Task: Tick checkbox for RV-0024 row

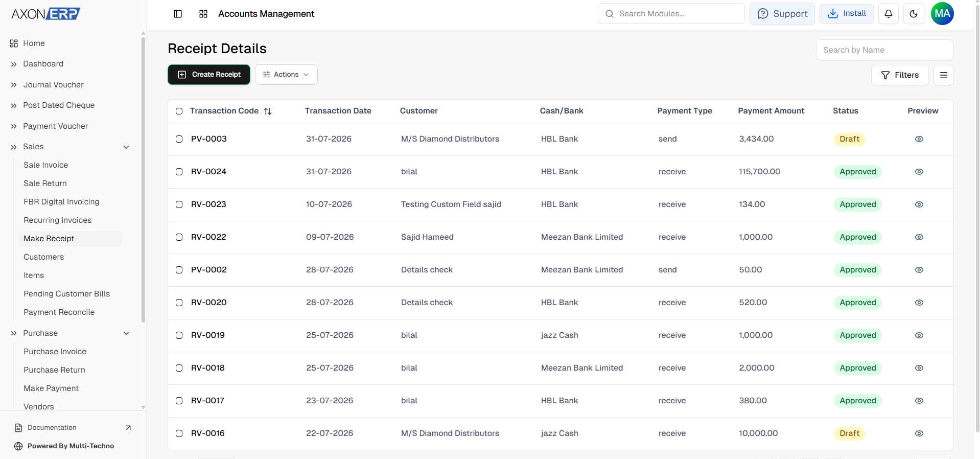Action: [x=179, y=172]
